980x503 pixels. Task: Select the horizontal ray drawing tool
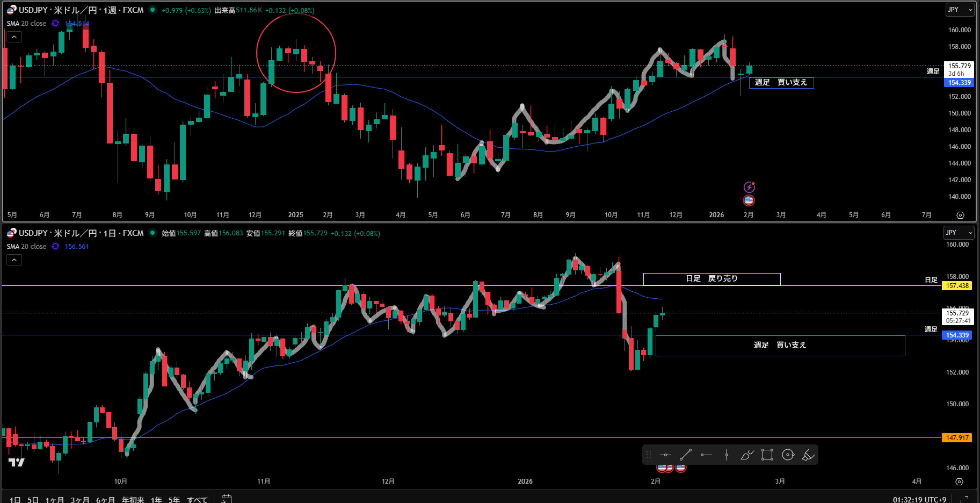point(706,455)
